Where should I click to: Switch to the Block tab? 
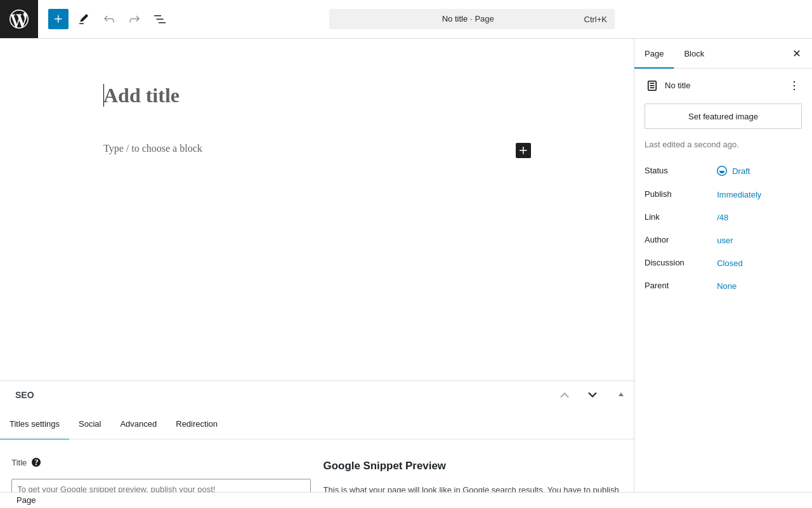694,53
